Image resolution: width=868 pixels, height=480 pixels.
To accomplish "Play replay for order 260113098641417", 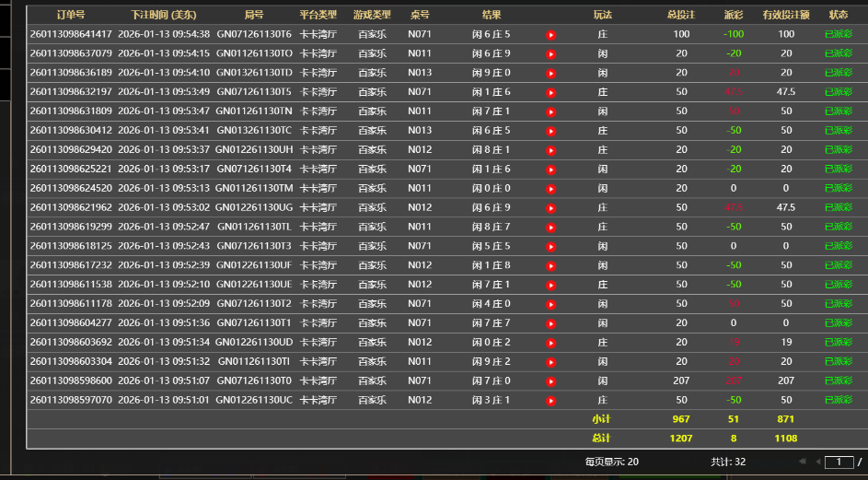I will point(550,35).
